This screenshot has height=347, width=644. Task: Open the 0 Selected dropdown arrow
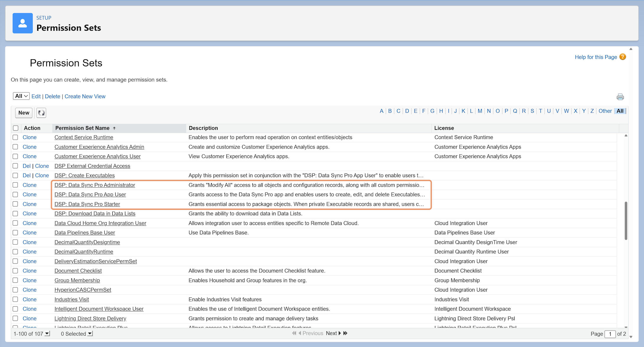[90, 334]
